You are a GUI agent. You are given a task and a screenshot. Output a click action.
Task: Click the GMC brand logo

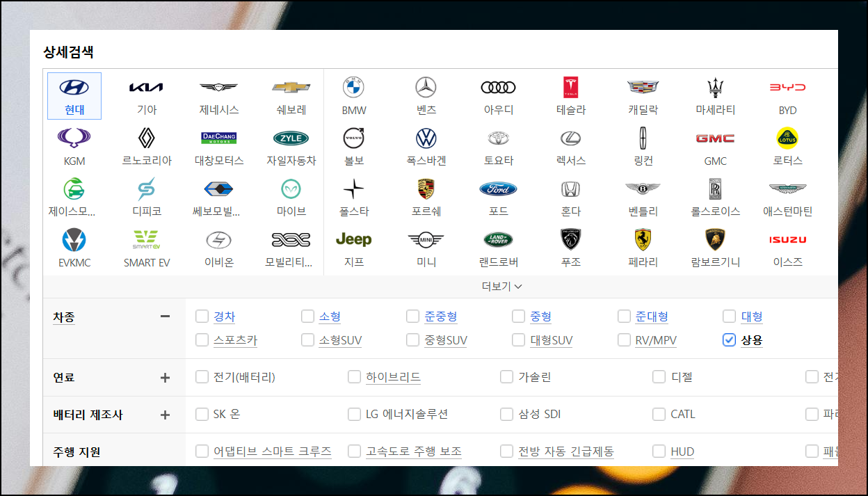click(716, 138)
